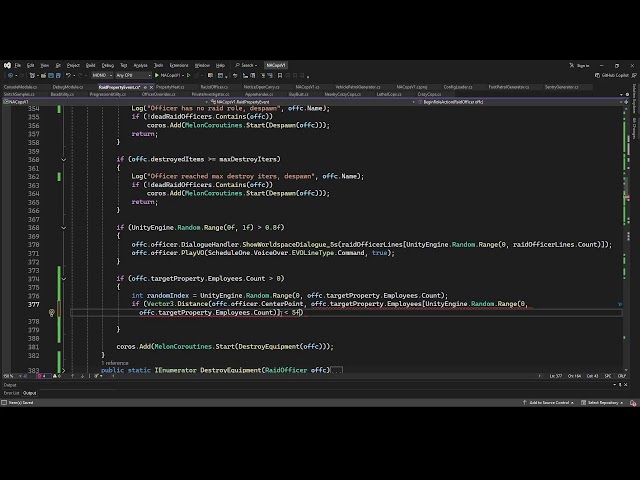
Task: Click Add to Source Control button
Action: 548,402
